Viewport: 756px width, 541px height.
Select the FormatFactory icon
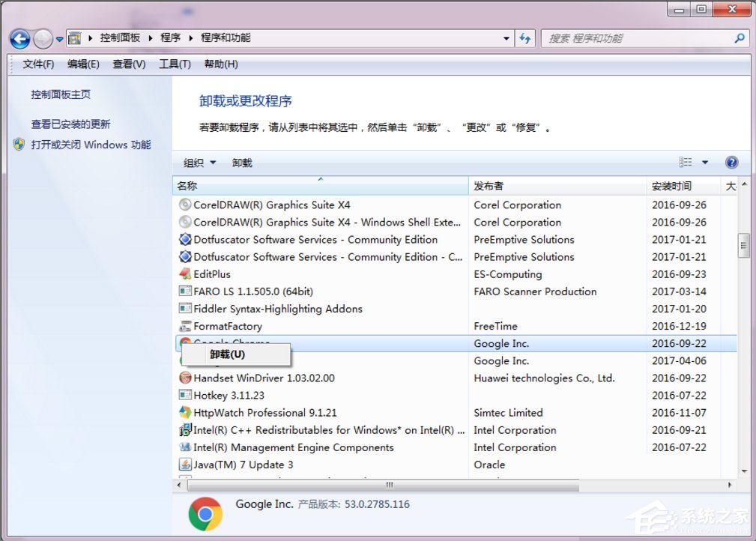pyautogui.click(x=184, y=326)
